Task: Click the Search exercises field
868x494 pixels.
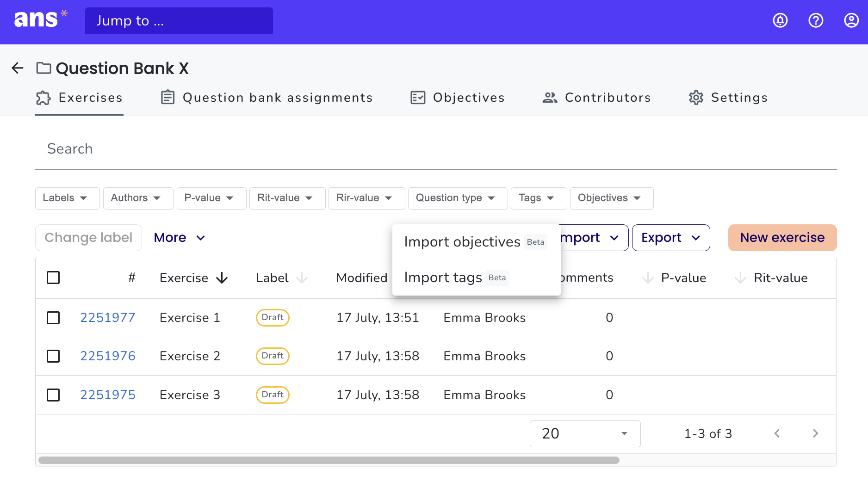Action: [x=436, y=149]
